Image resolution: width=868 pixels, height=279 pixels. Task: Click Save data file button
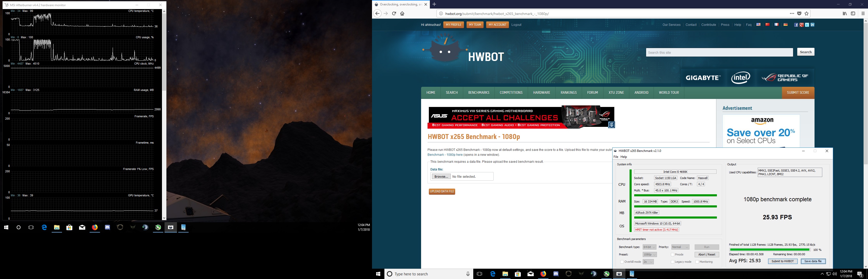(813, 261)
